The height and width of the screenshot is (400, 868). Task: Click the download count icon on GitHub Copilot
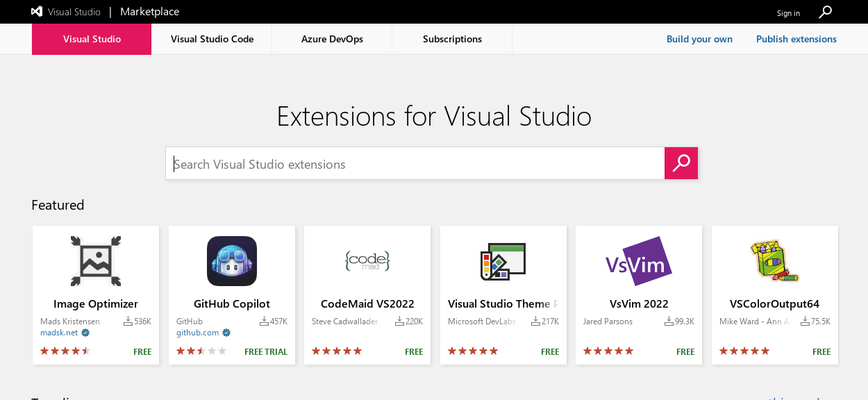[265, 321]
